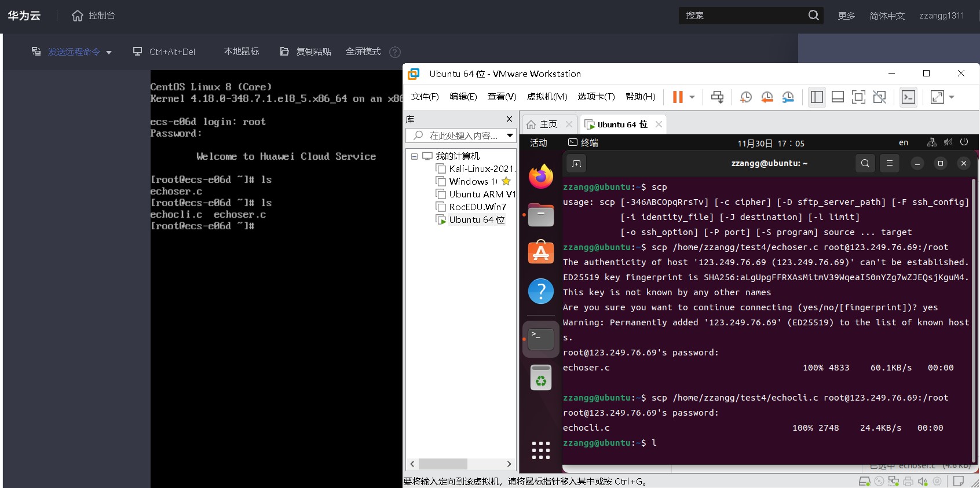This screenshot has width=980, height=488.
Task: Open the terminal hamburger menu
Action: click(x=890, y=164)
